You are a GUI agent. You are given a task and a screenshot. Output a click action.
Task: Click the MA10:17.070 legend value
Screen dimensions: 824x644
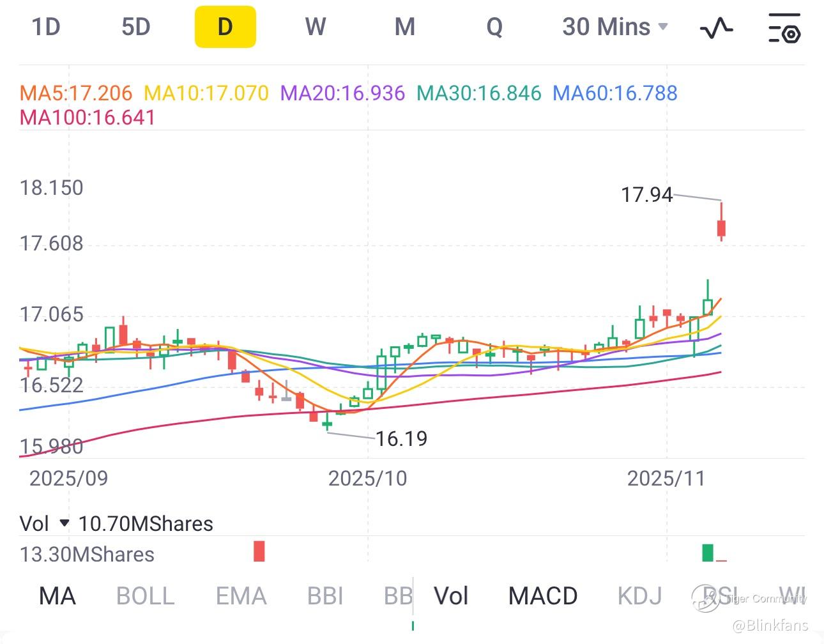click(x=206, y=93)
